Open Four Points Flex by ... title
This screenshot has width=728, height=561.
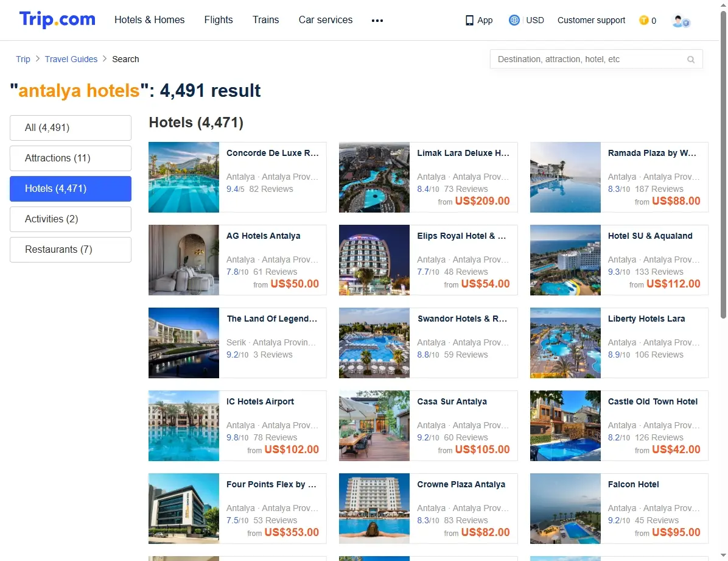coord(271,484)
